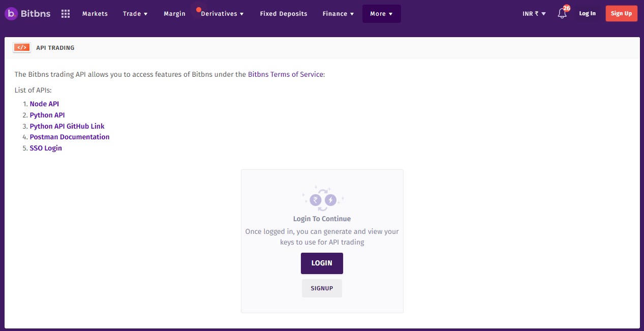Viewport: 644px width, 331px height.
Task: Expand the Derivatives dropdown
Action: 222,14
